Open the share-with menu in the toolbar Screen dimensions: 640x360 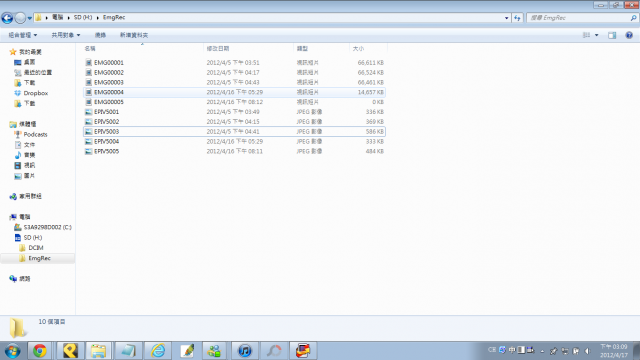(66, 35)
